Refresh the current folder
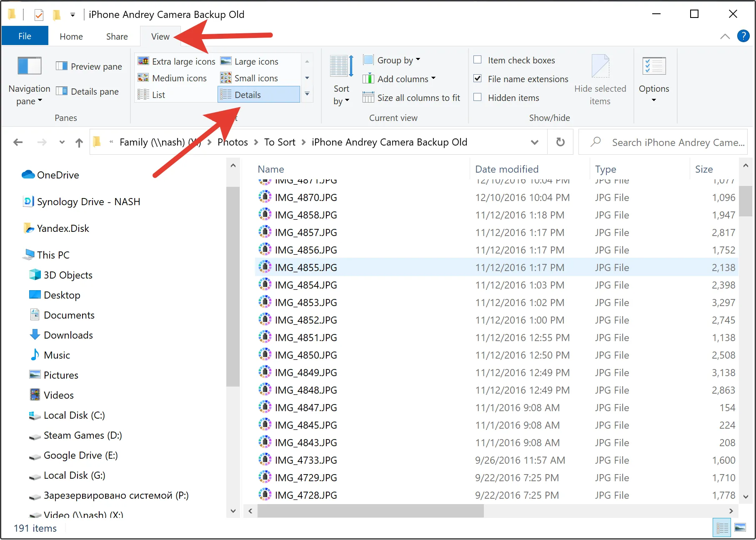This screenshot has width=756, height=540. click(561, 142)
